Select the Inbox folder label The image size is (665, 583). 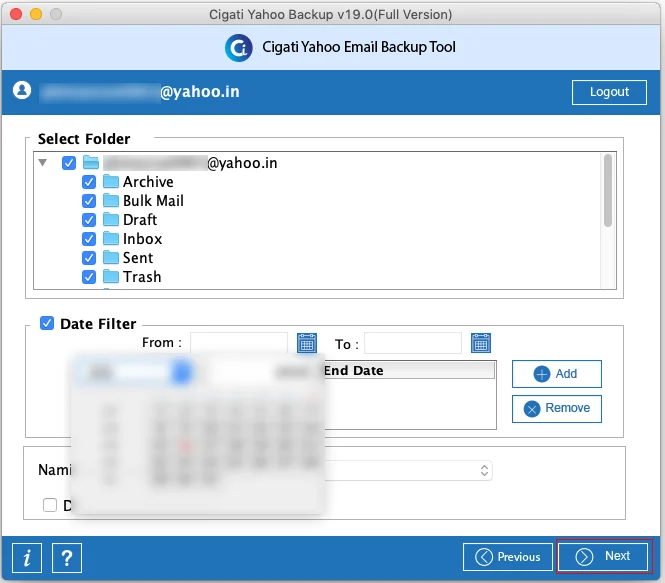(x=142, y=239)
